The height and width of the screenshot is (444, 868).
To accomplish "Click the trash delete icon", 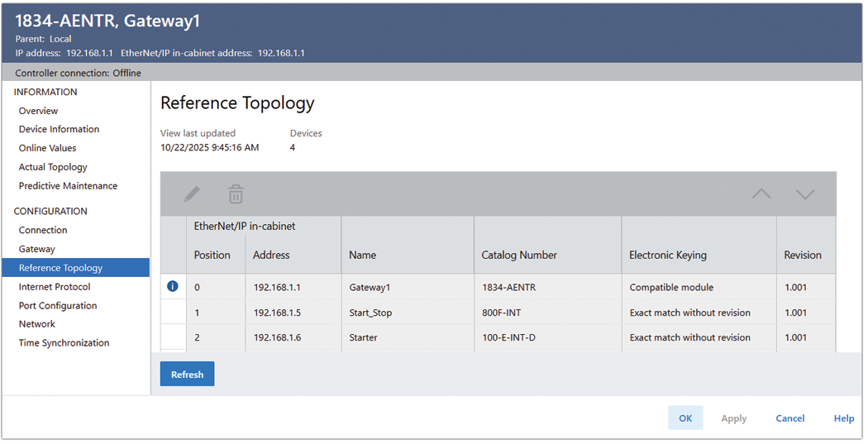I will (x=236, y=194).
